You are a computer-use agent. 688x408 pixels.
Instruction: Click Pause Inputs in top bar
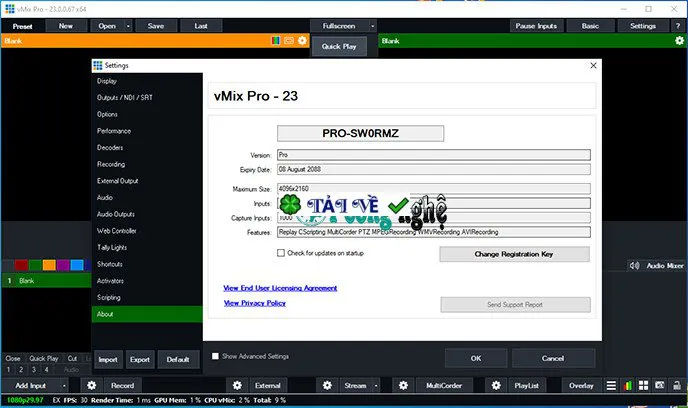[x=536, y=26]
